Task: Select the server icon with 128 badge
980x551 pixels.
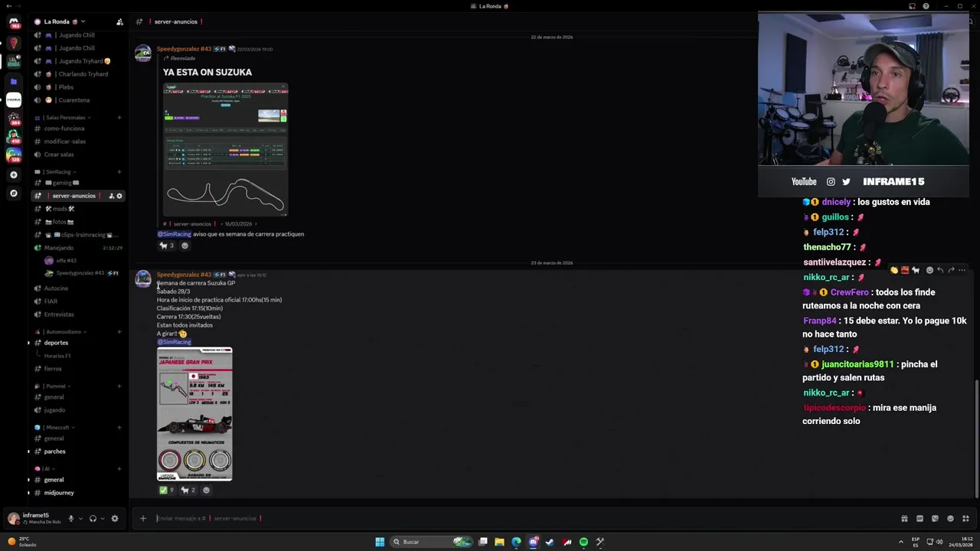Action: click(x=13, y=155)
